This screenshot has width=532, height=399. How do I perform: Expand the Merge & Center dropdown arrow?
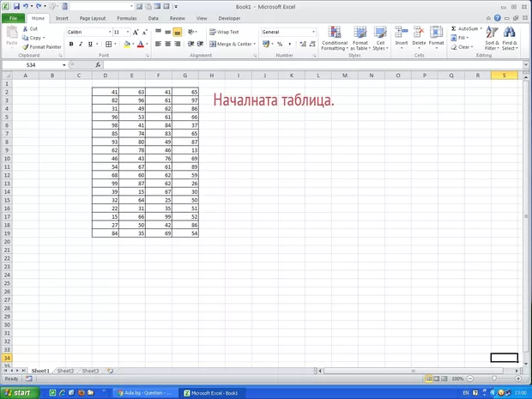(255, 44)
